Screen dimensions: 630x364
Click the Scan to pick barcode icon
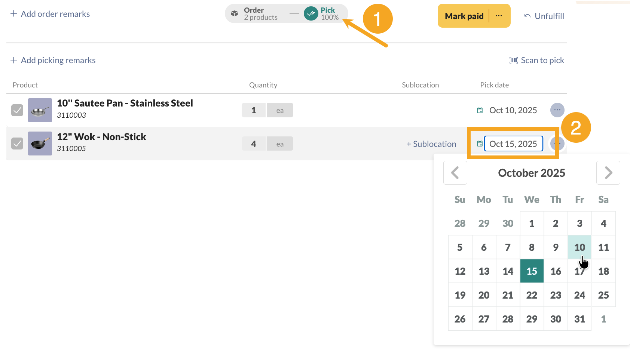coord(514,60)
